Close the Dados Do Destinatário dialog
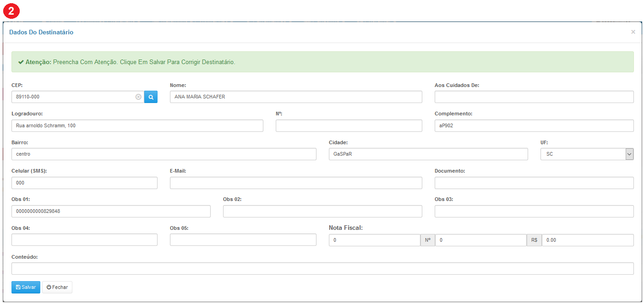This screenshot has height=304, width=644. [x=633, y=32]
